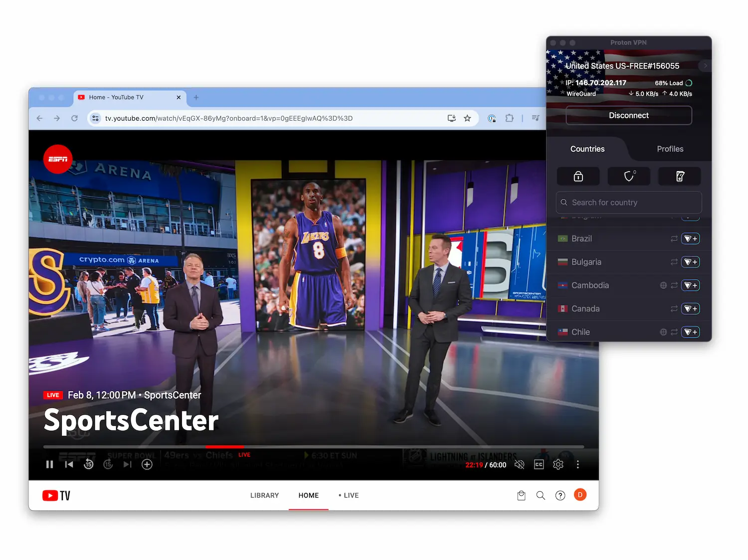Open the Library tab in YouTube TV
Image resolution: width=748 pixels, height=560 pixels.
[x=264, y=495]
